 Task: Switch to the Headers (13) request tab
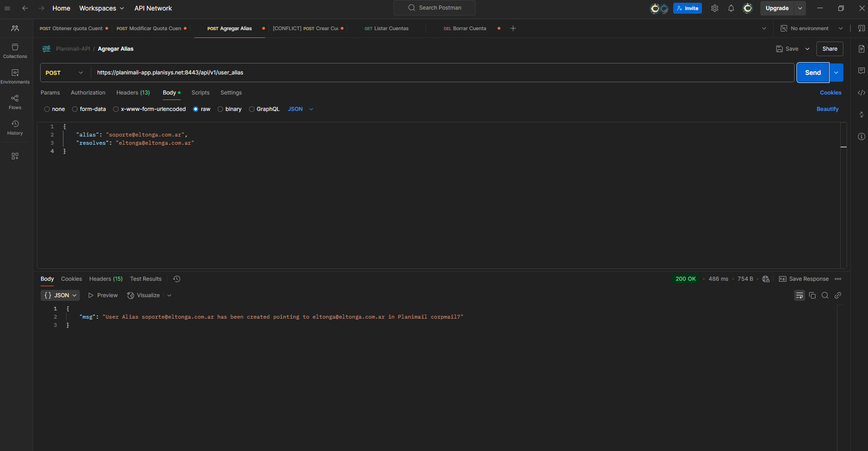click(x=133, y=93)
